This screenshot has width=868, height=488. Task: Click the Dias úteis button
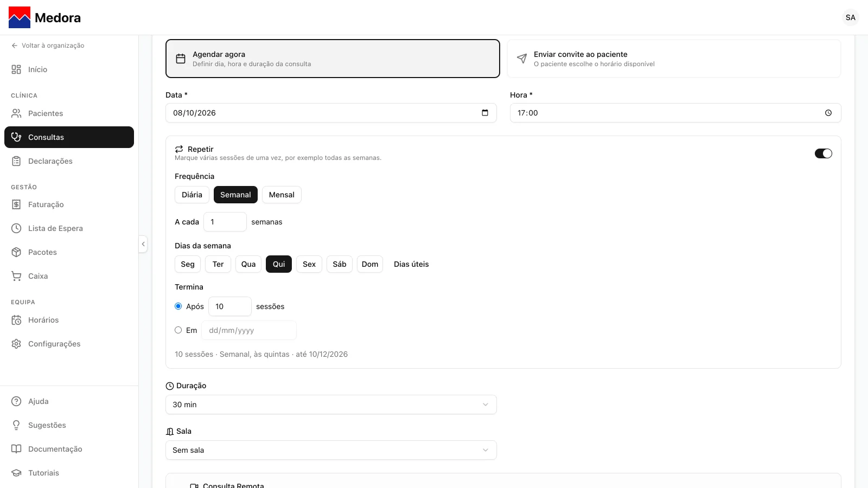(411, 264)
